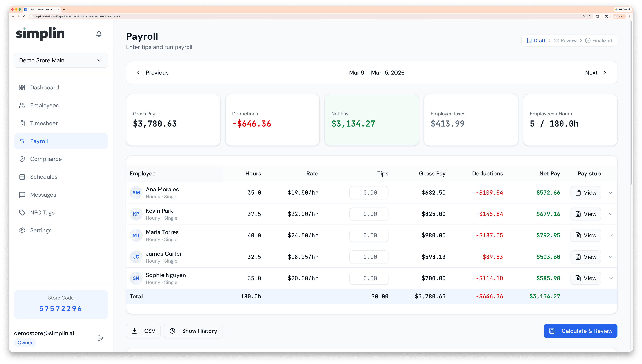This screenshot has height=364, width=642.
Task: Open Timesheet via its clipboard icon
Action: pos(22,123)
